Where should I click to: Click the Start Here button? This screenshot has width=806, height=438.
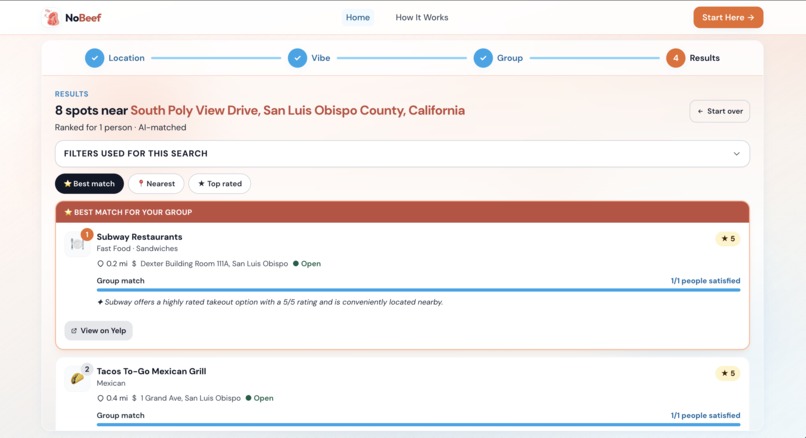(x=728, y=17)
